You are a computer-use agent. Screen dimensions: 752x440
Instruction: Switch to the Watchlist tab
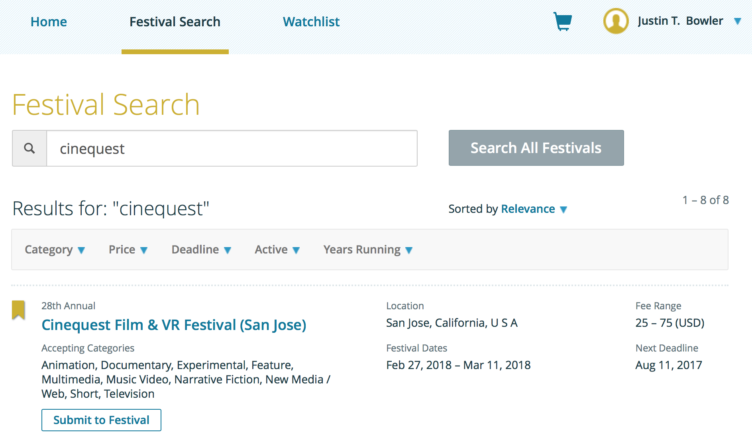311,22
